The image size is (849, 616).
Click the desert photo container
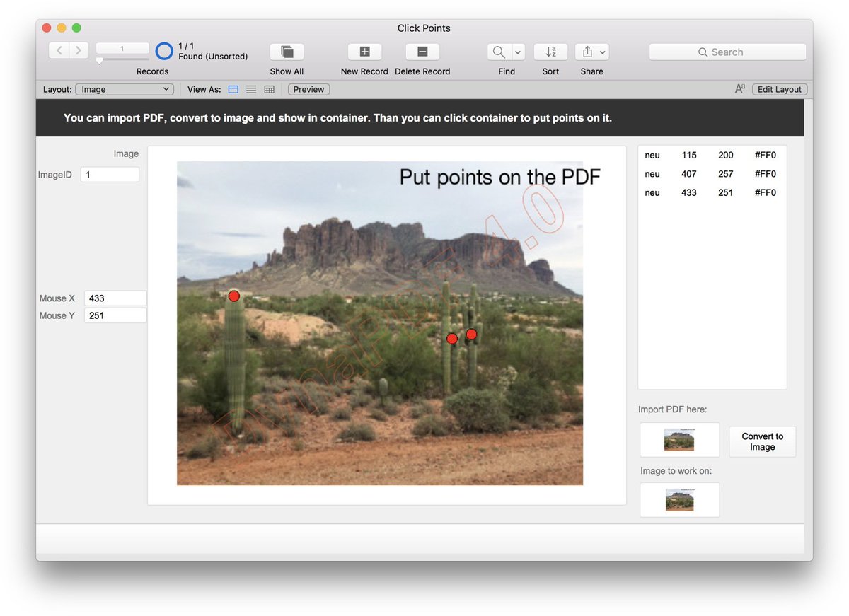387,325
